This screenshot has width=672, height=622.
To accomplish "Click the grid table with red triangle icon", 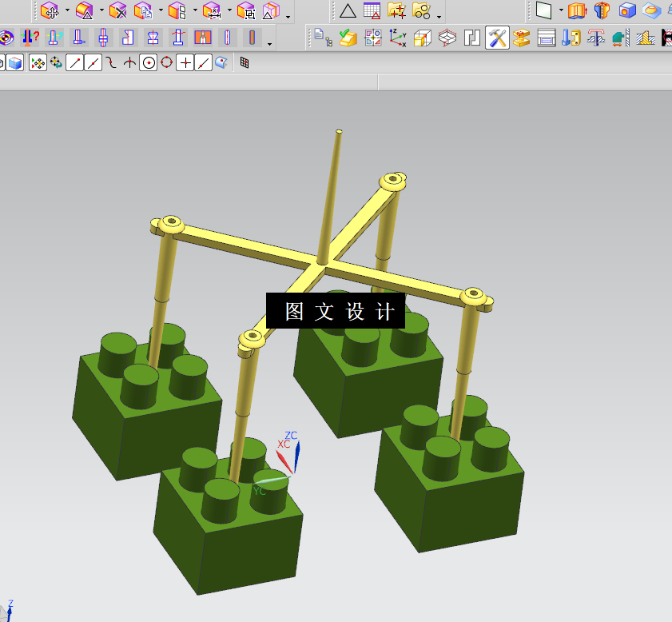I will [x=372, y=10].
